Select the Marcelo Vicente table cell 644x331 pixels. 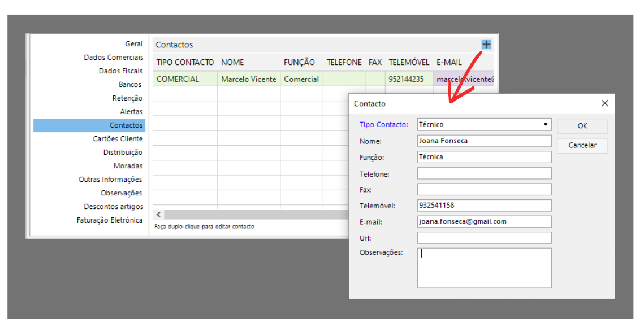249,79
